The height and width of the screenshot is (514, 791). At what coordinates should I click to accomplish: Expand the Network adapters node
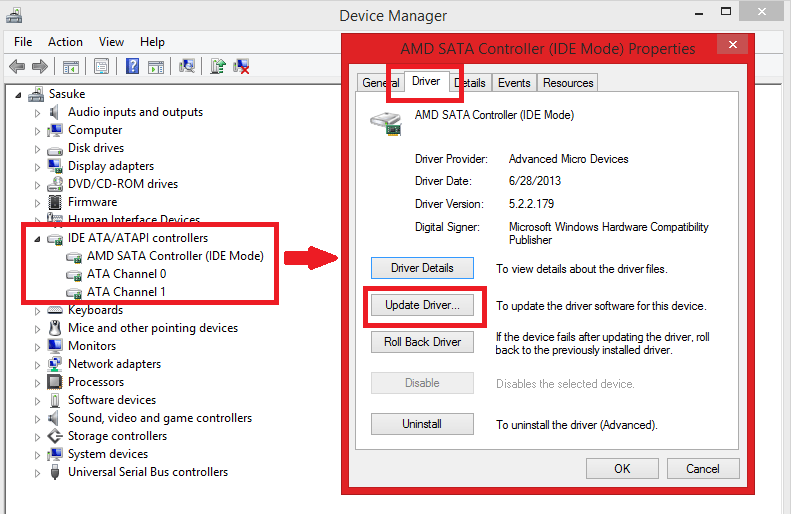click(38, 365)
